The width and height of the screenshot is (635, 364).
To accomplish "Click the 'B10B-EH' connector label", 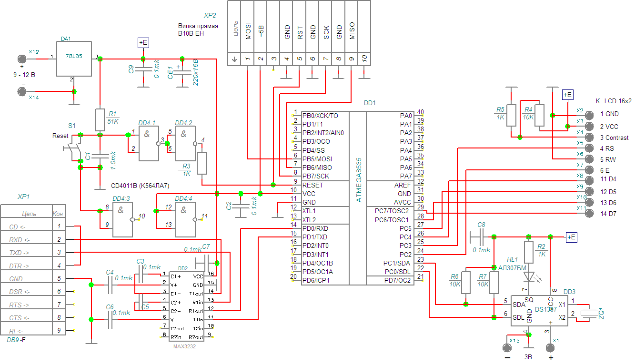I will [191, 34].
